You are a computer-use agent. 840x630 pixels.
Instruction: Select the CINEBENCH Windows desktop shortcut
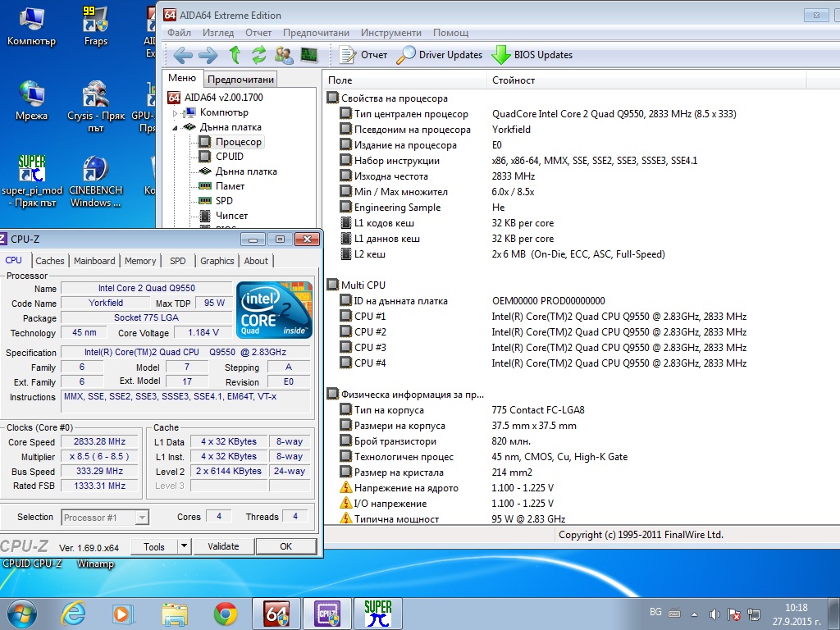(x=96, y=181)
